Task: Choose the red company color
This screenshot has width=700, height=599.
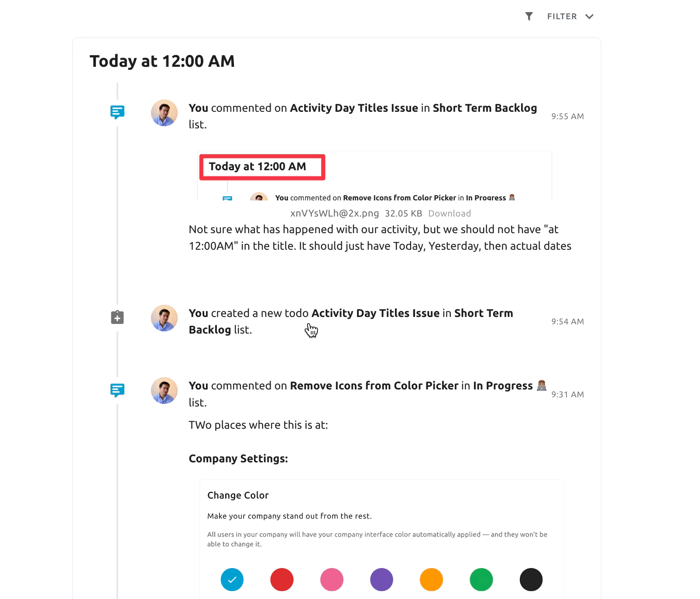Action: pos(282,579)
